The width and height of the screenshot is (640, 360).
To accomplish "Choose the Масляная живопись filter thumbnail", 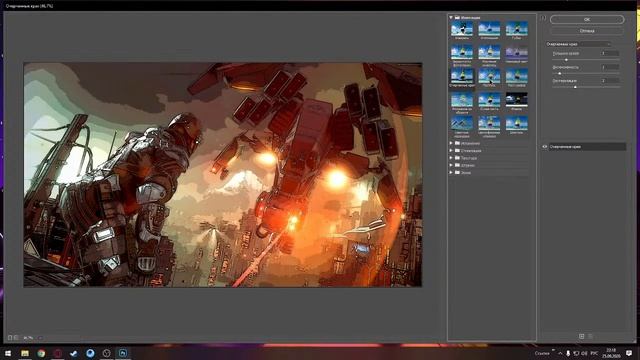I will pyautogui.click(x=489, y=53).
